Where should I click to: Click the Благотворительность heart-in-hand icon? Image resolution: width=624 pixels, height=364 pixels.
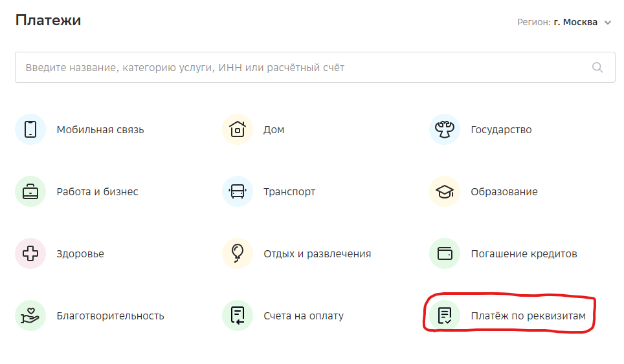[30, 316]
